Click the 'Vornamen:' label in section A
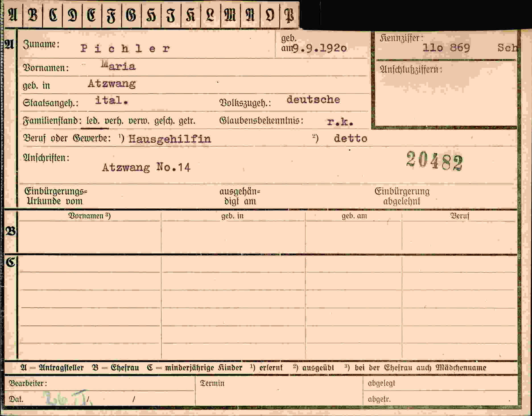Viewport: 532px width, 416px height. tap(46, 68)
